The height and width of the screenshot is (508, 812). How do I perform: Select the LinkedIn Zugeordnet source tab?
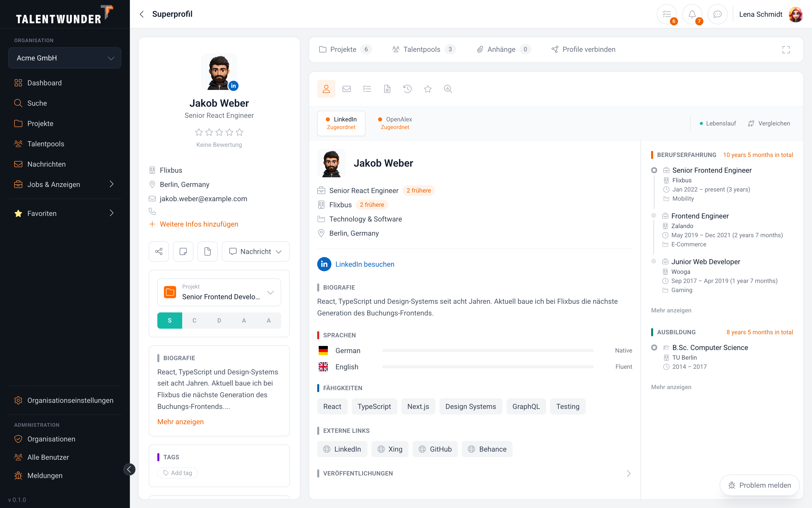pyautogui.click(x=341, y=123)
